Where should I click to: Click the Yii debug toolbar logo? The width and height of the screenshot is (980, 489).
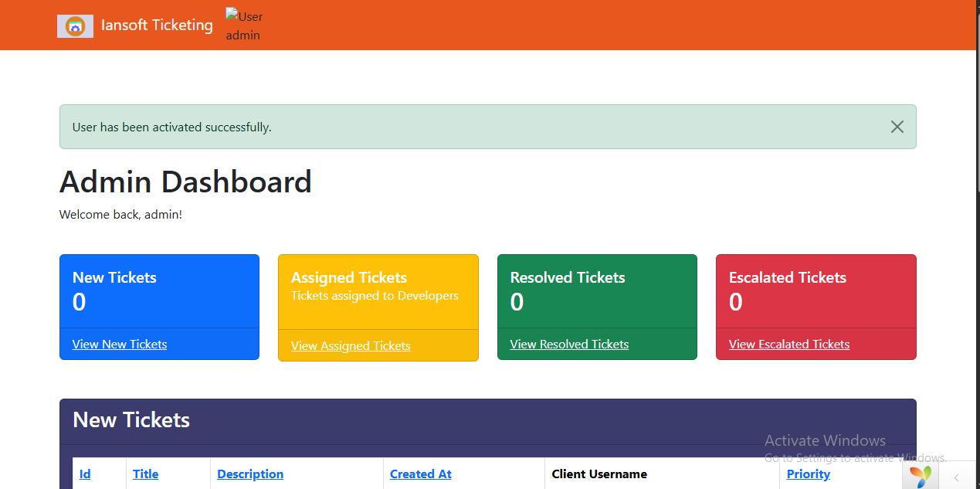pyautogui.click(x=921, y=476)
